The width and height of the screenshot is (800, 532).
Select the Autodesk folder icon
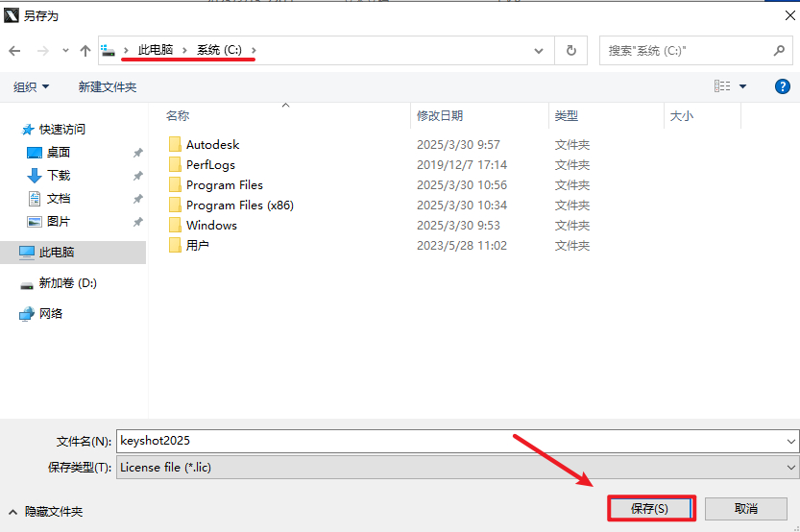pyautogui.click(x=175, y=144)
